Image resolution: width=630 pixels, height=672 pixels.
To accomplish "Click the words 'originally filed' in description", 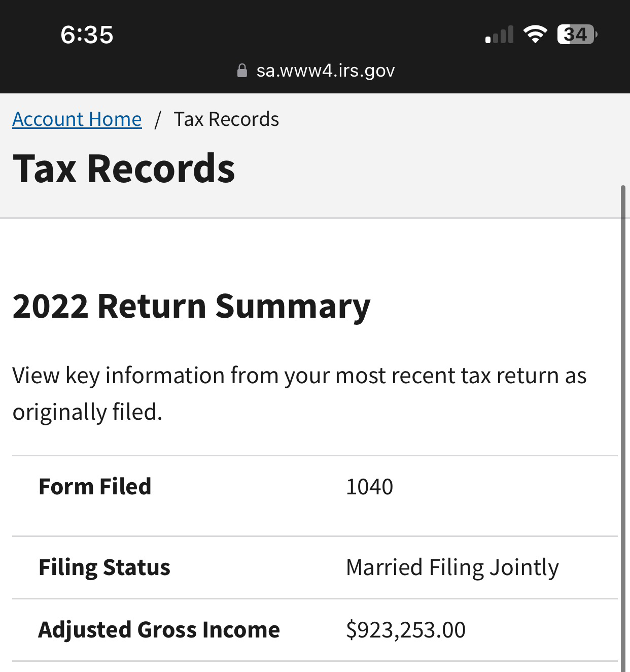I will (87, 412).
